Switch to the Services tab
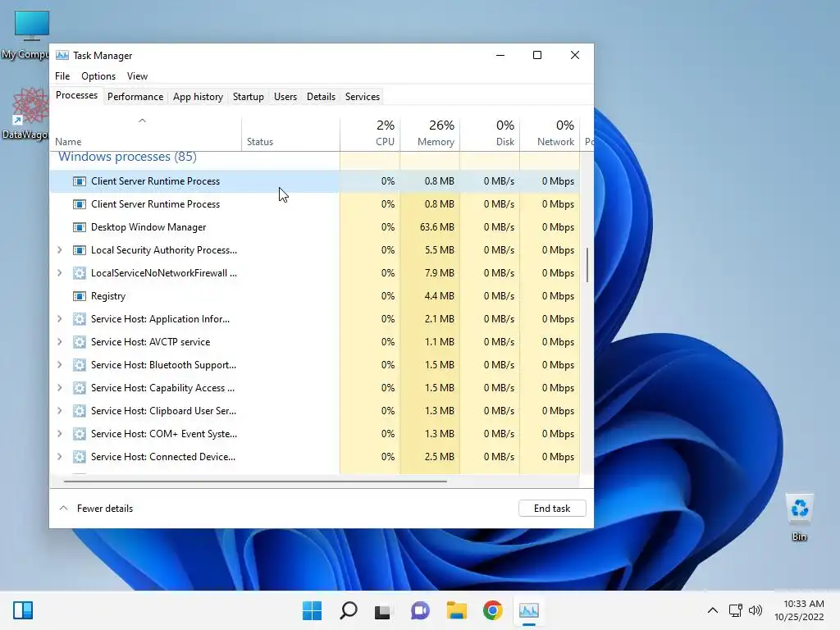 362,97
